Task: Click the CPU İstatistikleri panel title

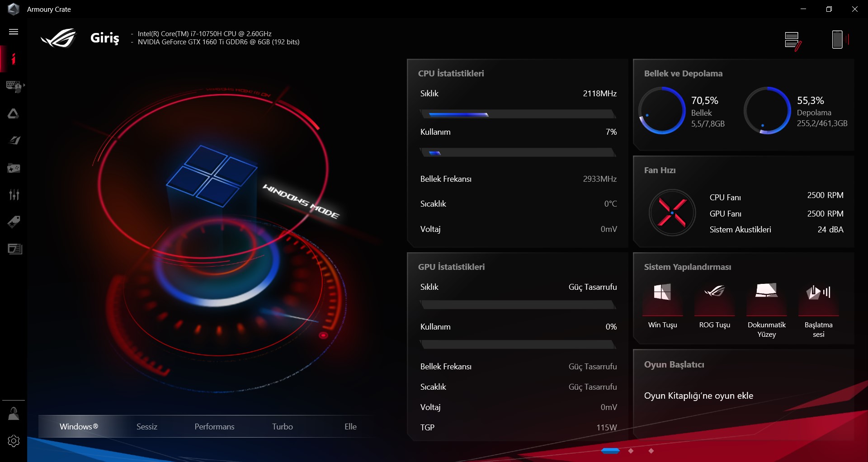Action: point(451,73)
